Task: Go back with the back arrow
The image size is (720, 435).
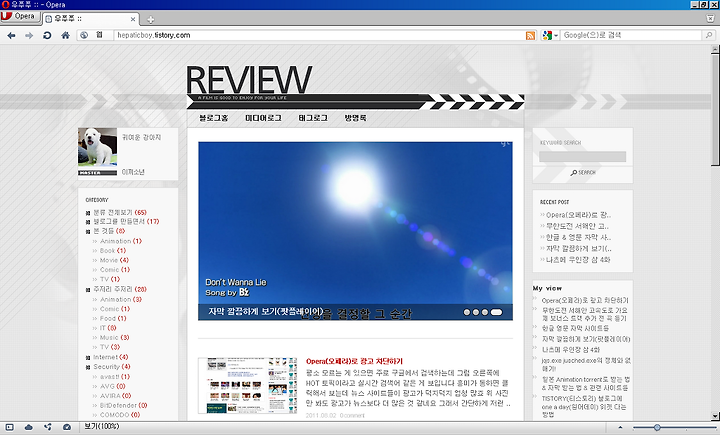Action: coord(11,35)
